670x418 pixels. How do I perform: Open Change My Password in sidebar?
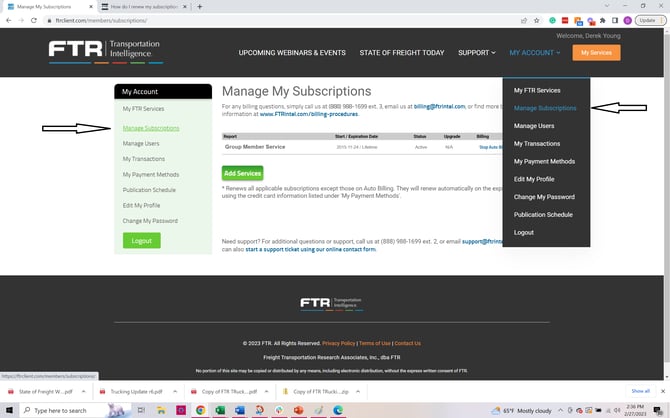(150, 221)
